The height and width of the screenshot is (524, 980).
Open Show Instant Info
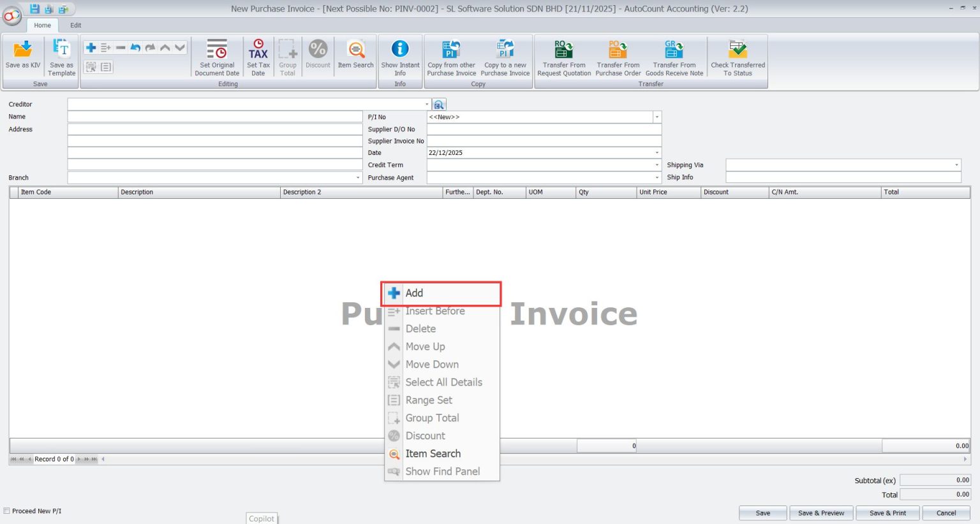point(400,56)
